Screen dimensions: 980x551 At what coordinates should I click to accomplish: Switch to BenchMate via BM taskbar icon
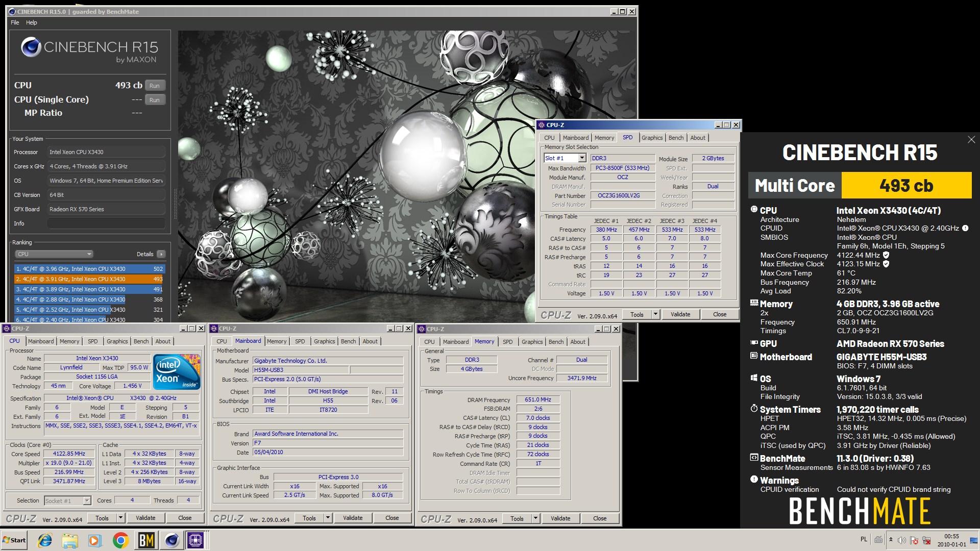[146, 540]
